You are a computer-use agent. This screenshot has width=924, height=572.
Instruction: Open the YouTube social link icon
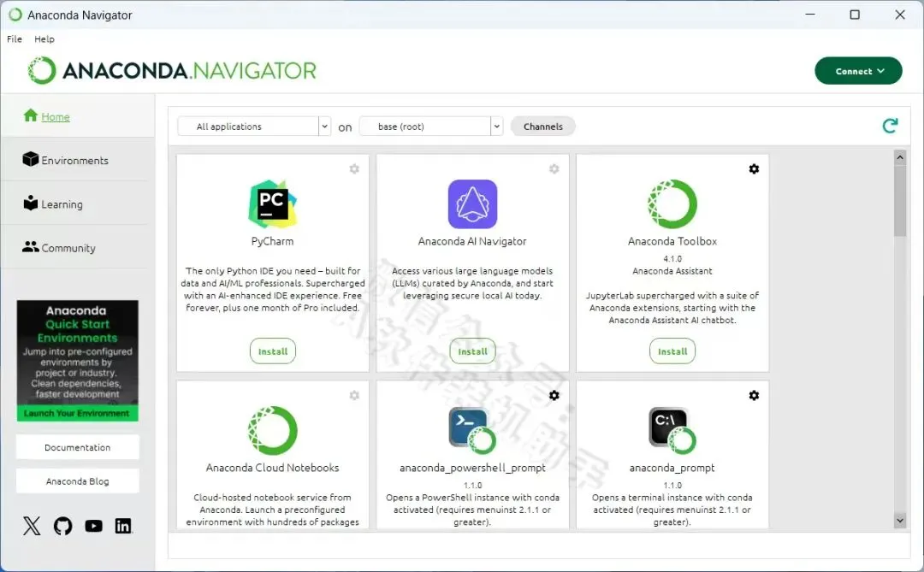(94, 526)
